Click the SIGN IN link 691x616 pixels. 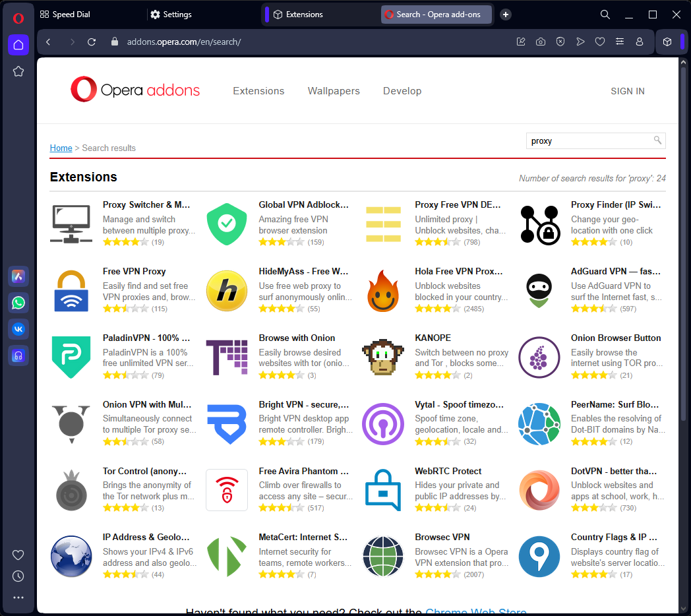tap(628, 91)
